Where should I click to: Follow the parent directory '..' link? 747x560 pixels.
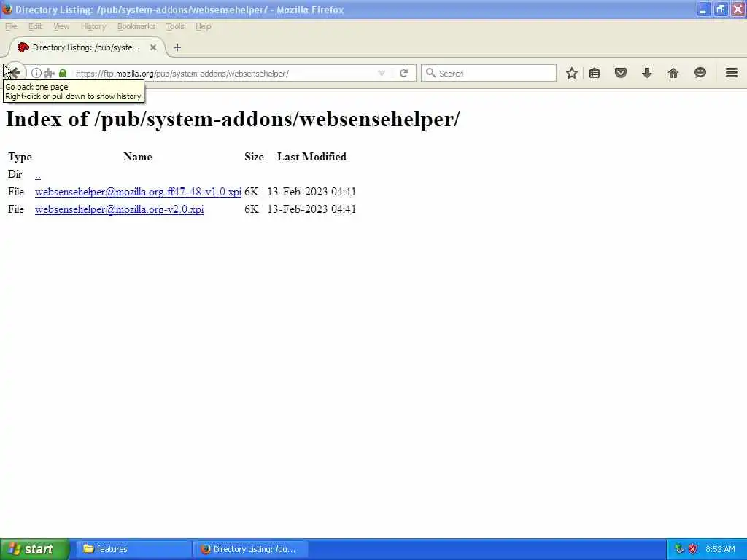[38, 175]
